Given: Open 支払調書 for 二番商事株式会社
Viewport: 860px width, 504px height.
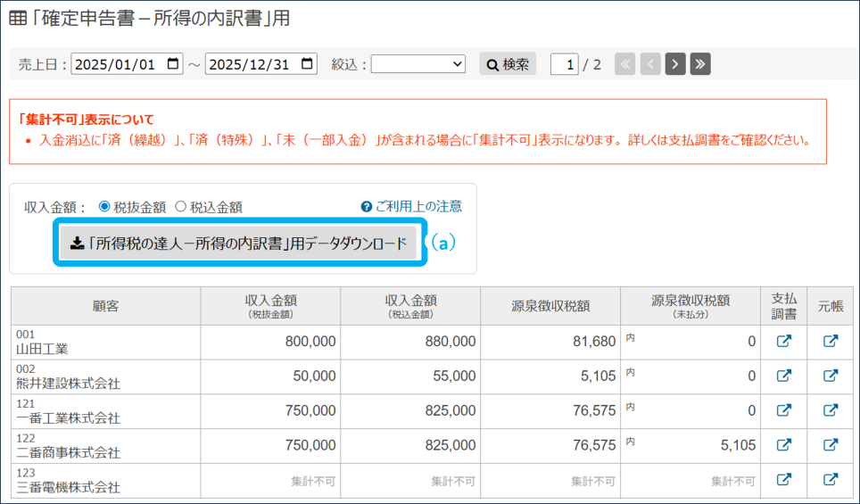Looking at the screenshot, I should coord(783,445).
